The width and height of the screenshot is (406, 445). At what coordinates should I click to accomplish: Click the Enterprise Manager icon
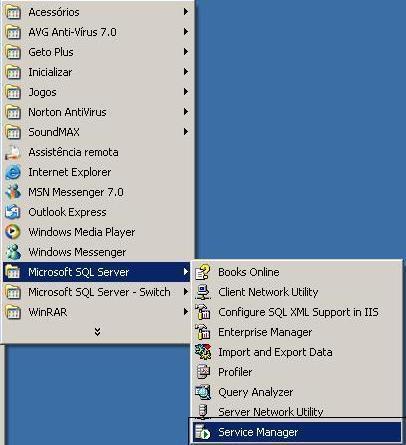203,332
